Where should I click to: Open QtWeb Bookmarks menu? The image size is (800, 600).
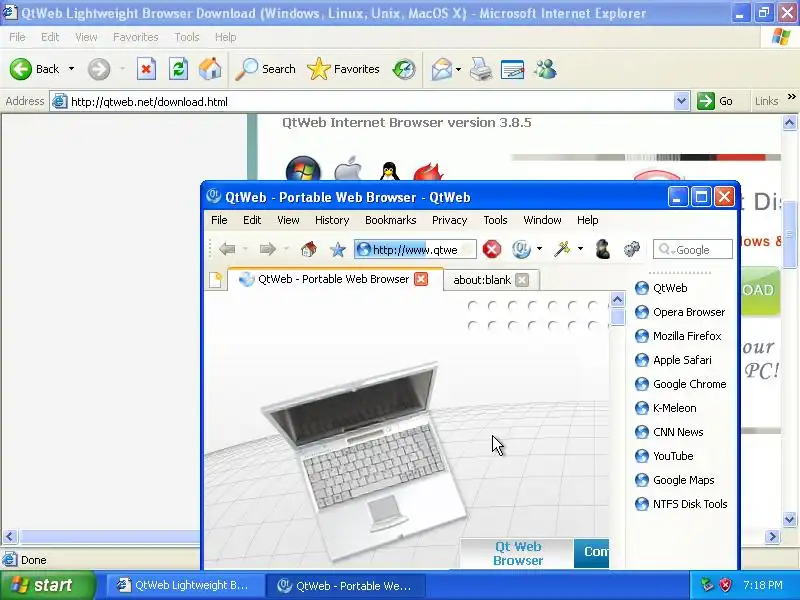[391, 220]
